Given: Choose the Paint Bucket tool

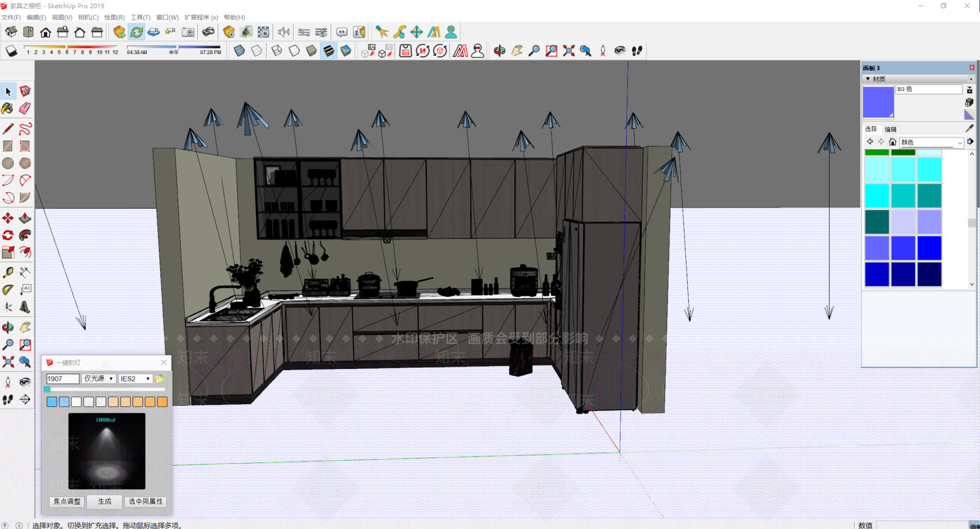Looking at the screenshot, I should [x=8, y=108].
